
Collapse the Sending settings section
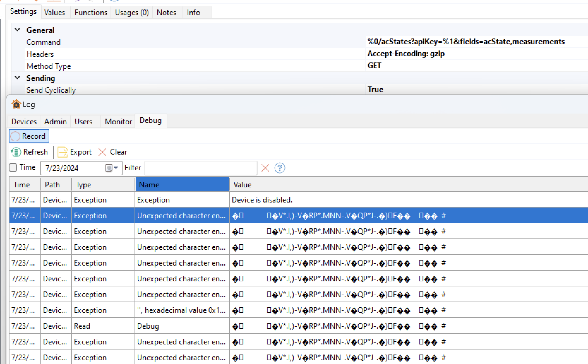[x=18, y=78]
